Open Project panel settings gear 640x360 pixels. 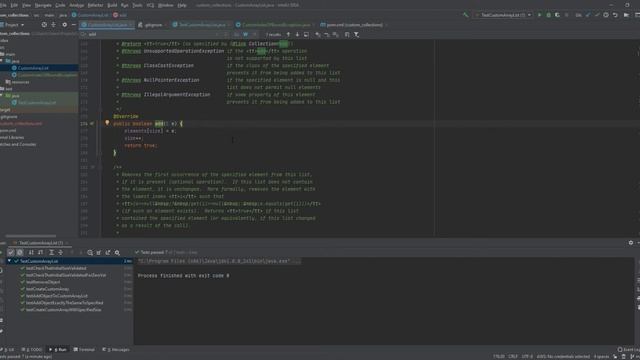coord(64,25)
